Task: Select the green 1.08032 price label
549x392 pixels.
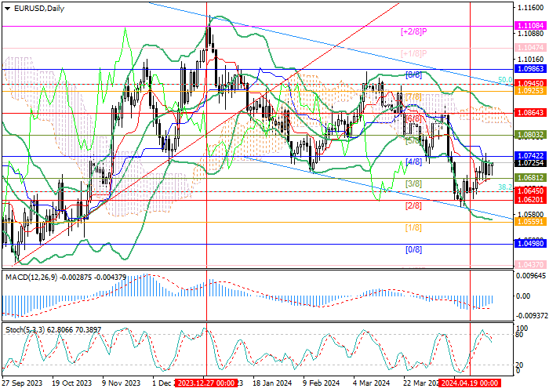Action: click(x=531, y=134)
